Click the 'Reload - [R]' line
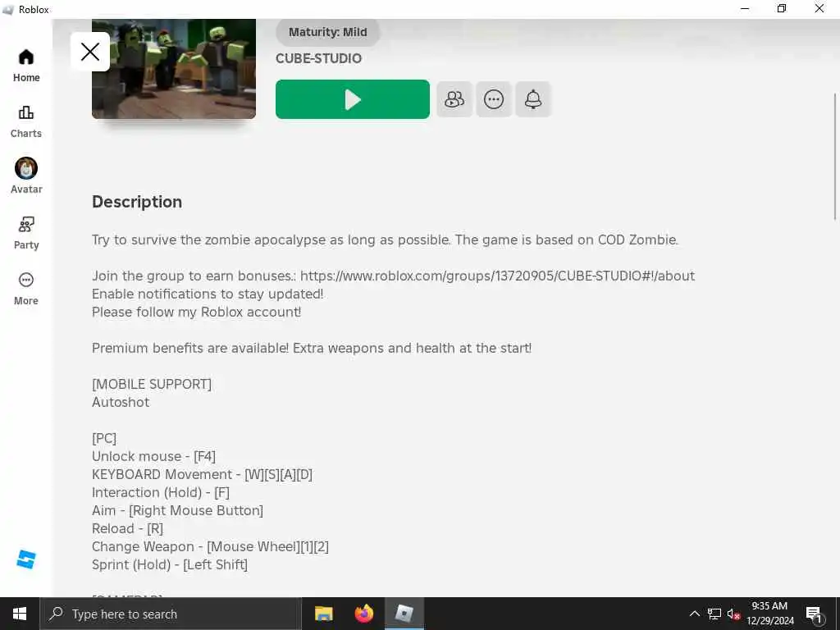840x630 pixels. point(127,529)
